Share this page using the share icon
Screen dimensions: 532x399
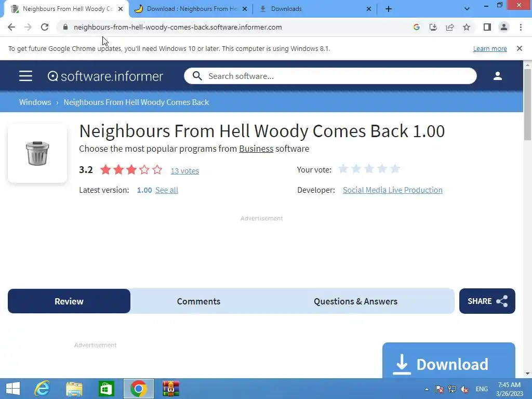(x=450, y=27)
